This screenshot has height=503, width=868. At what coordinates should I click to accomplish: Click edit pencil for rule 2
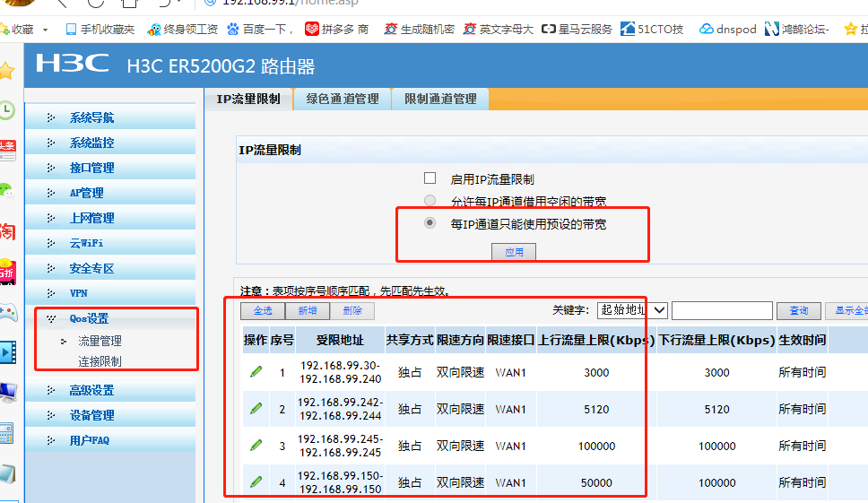(x=256, y=408)
